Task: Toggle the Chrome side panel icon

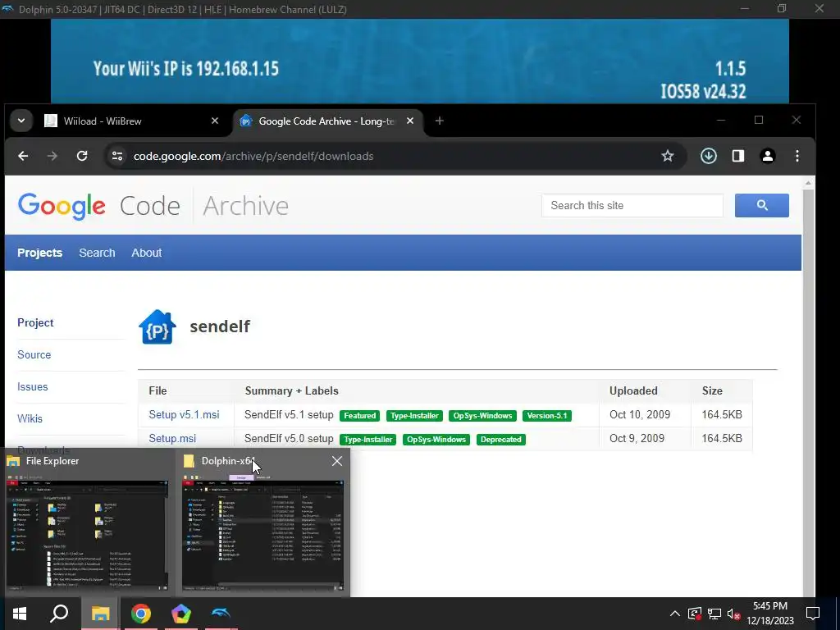Action: (738, 156)
